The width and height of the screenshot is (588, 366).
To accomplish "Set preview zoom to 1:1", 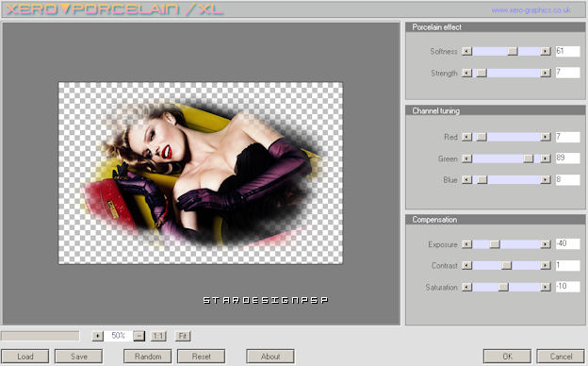I will tap(158, 336).
